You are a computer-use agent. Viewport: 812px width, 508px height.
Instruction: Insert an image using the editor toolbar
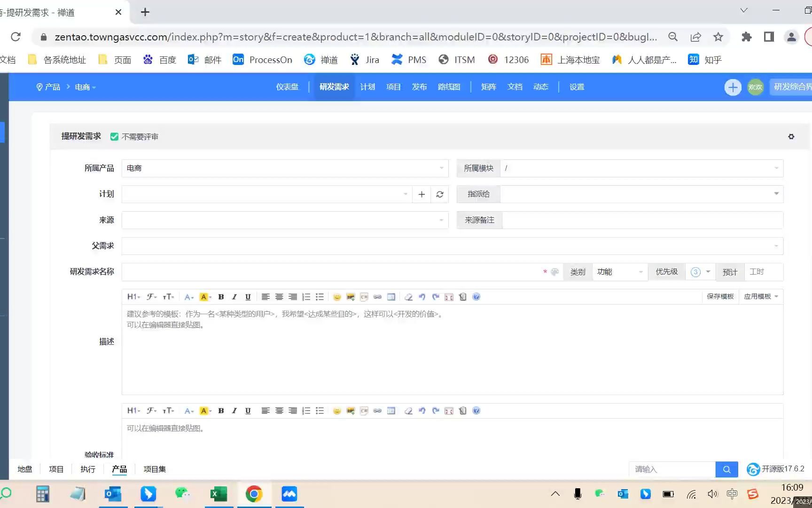coord(350,296)
